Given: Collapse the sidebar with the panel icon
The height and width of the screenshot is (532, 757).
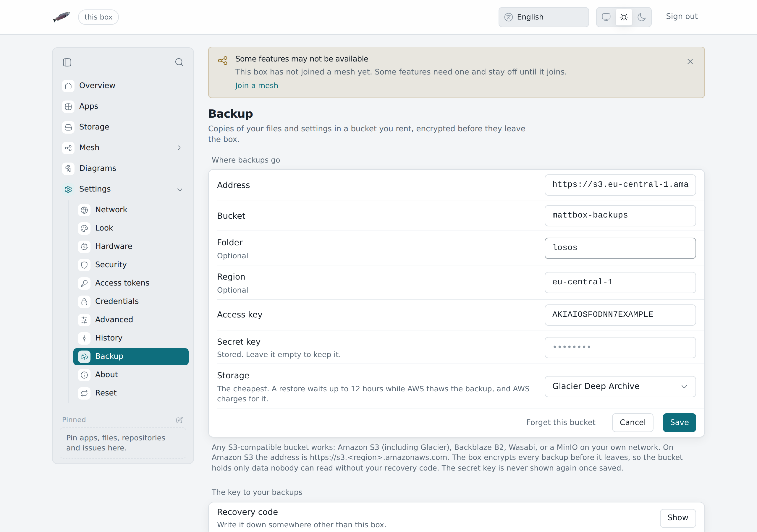Looking at the screenshot, I should pyautogui.click(x=67, y=62).
